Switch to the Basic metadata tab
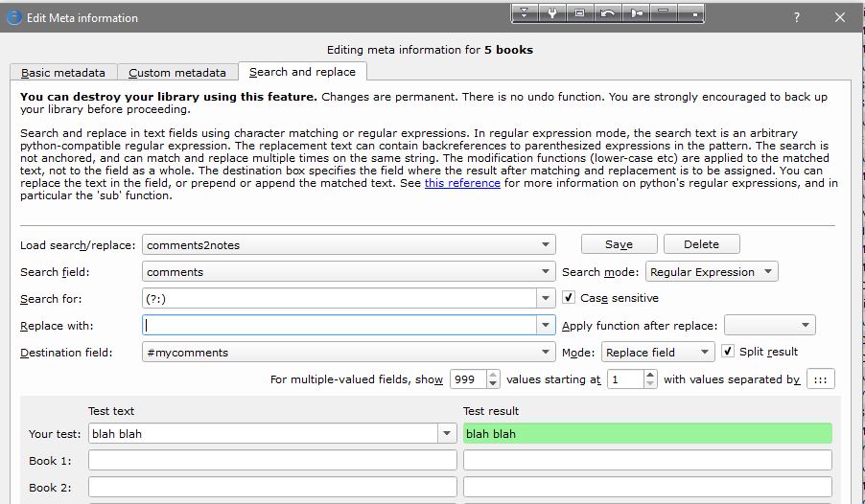The image size is (865, 504). coord(63,73)
